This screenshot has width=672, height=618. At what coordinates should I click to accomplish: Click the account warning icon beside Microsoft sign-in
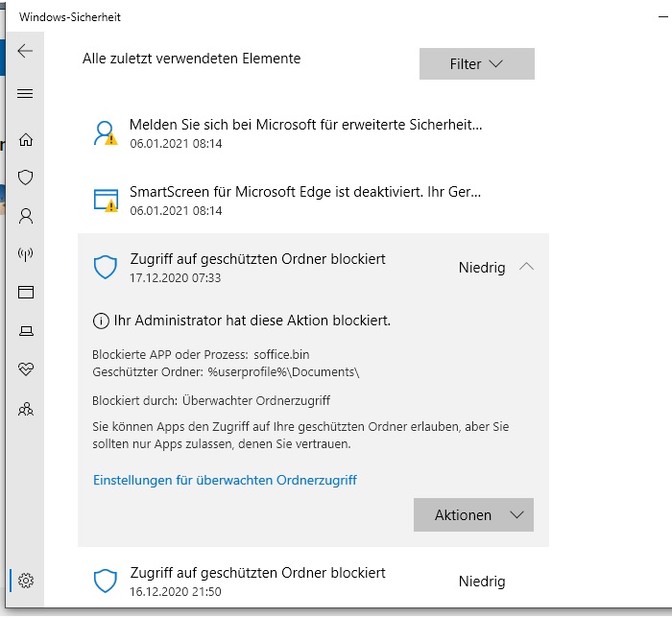[106, 133]
